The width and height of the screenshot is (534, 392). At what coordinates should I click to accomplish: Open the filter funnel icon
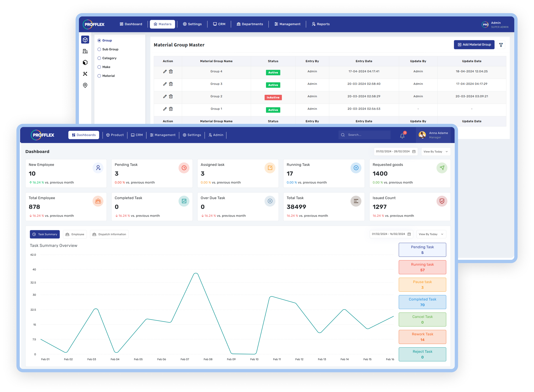coord(501,45)
